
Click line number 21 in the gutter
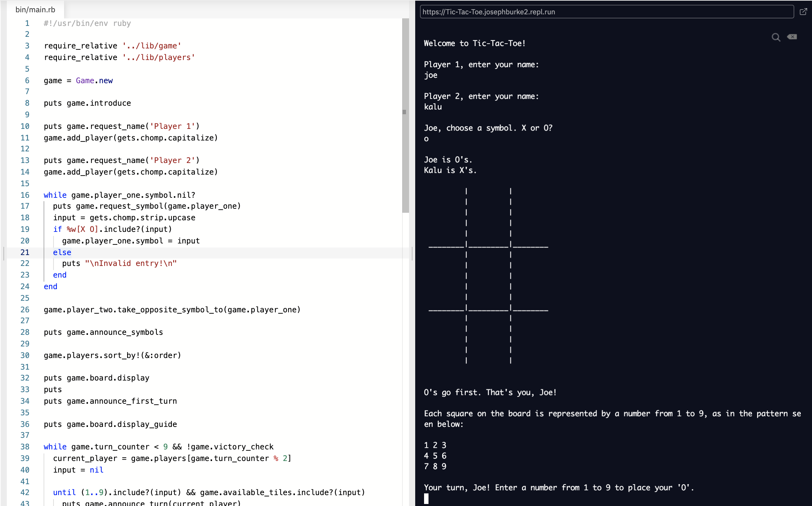(x=25, y=252)
